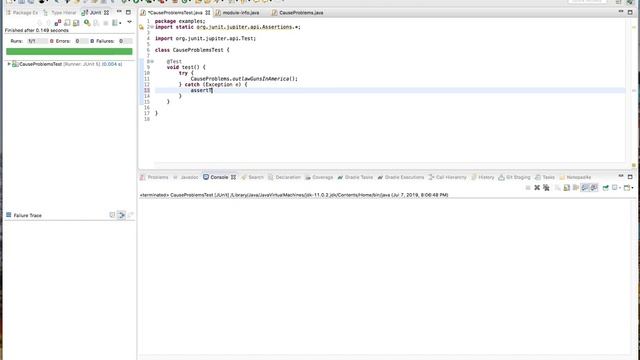This screenshot has height=360, width=640.
Task: Minimize the JUnit view panel
Action: point(119,11)
